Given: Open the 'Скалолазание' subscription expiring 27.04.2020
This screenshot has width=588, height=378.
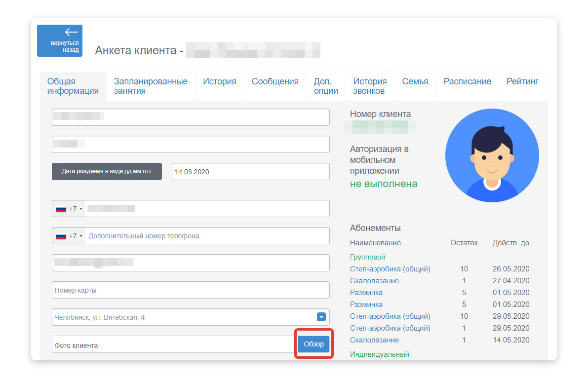Looking at the screenshot, I should [x=374, y=281].
